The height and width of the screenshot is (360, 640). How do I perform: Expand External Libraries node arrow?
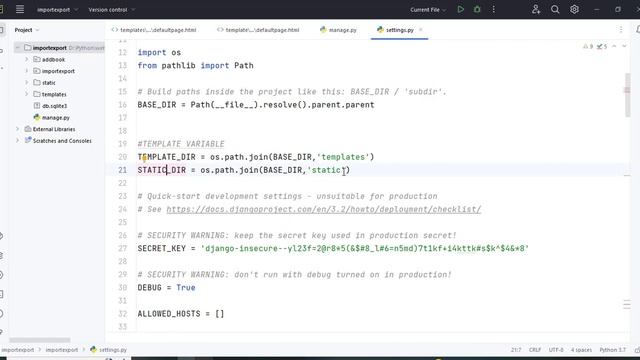18,129
